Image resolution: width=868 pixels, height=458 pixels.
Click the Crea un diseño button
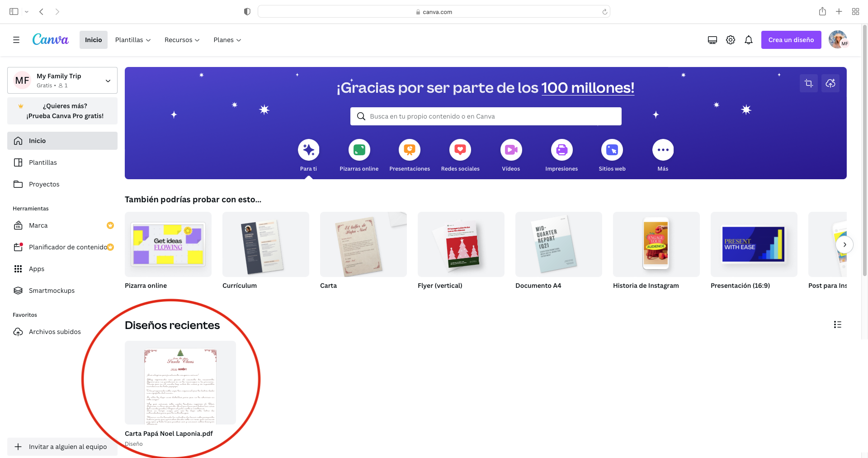(x=791, y=40)
